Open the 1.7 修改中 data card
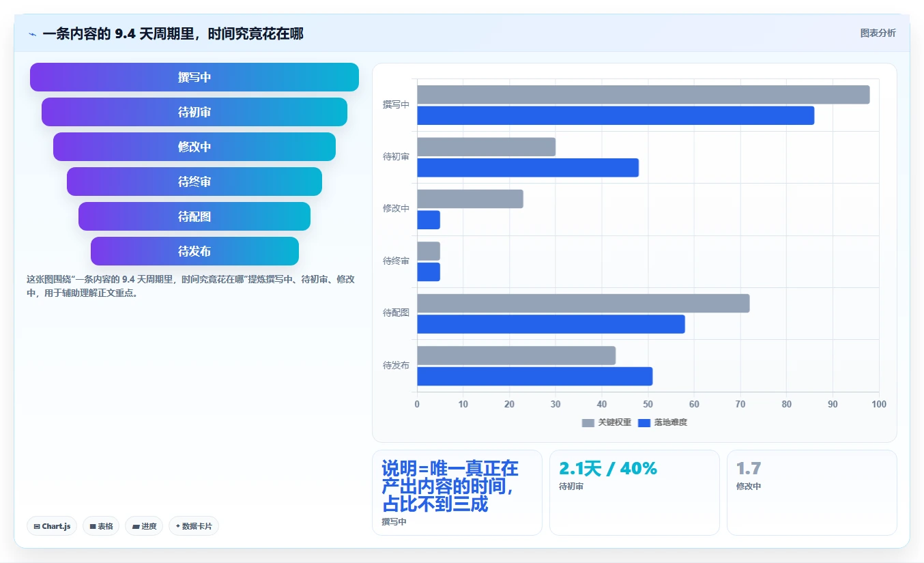Image resolution: width=924 pixels, height=563 pixels. (812, 493)
